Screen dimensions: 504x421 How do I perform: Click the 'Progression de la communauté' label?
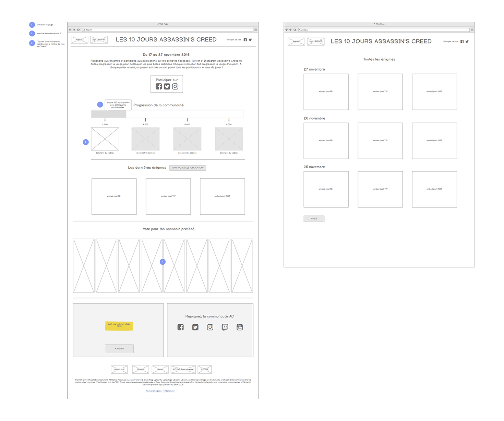click(x=158, y=105)
